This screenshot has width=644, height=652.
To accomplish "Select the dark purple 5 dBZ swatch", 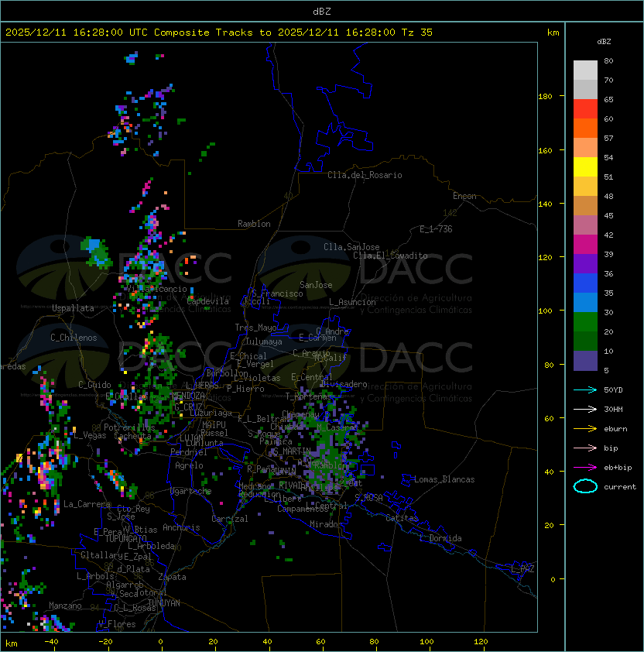I will (585, 361).
